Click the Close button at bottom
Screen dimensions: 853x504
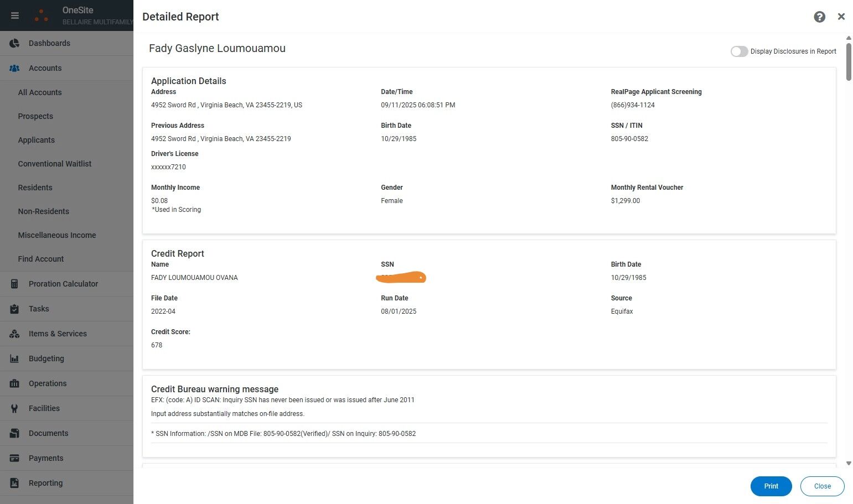tap(822, 486)
